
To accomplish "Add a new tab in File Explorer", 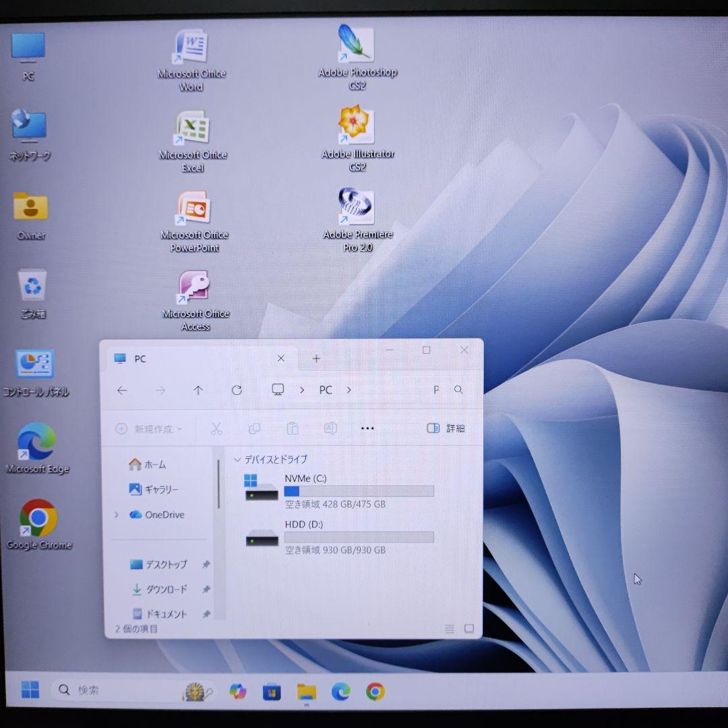I will [316, 359].
